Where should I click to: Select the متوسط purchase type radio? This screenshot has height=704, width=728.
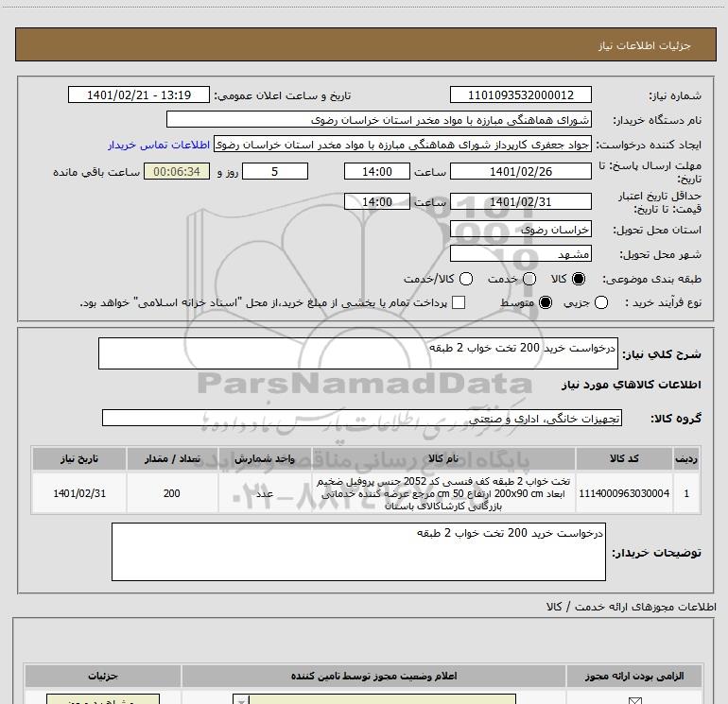click(546, 302)
